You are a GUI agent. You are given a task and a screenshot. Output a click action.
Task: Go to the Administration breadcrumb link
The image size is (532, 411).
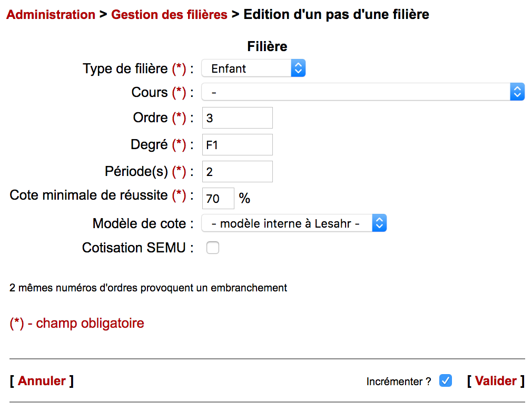[x=51, y=15]
